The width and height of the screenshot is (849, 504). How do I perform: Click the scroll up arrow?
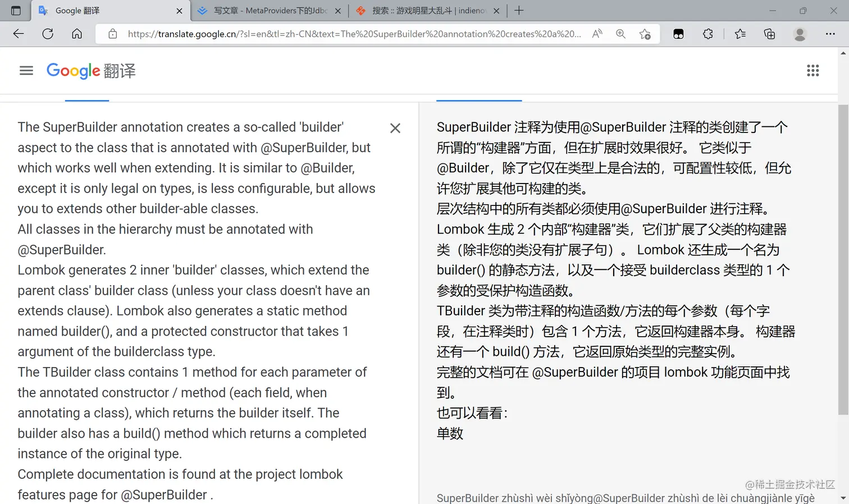coord(843,53)
